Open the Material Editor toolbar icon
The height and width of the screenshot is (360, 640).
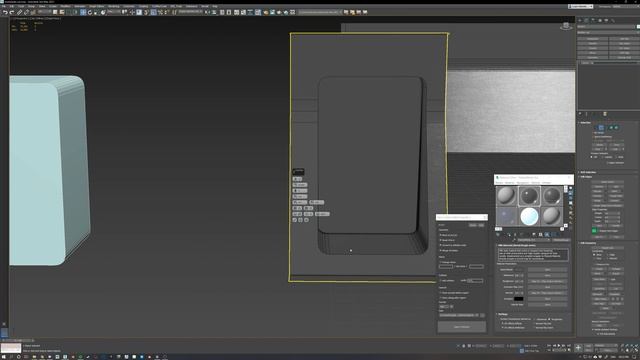258,12
